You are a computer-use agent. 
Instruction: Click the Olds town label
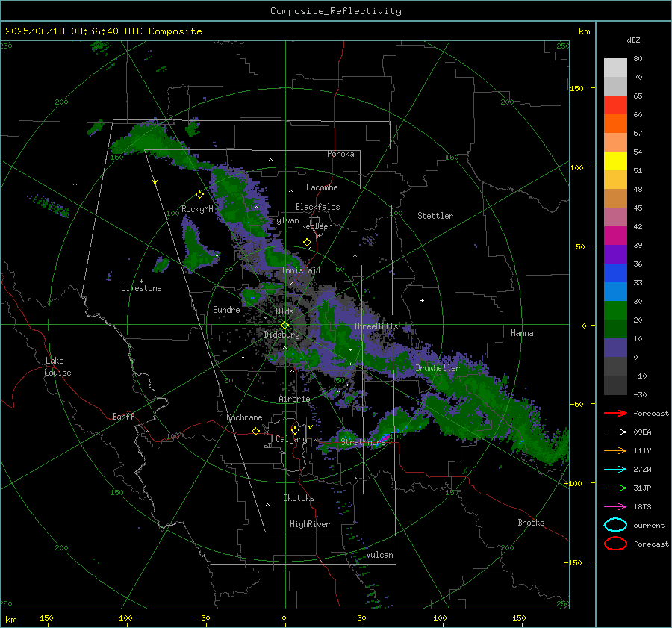tap(284, 311)
